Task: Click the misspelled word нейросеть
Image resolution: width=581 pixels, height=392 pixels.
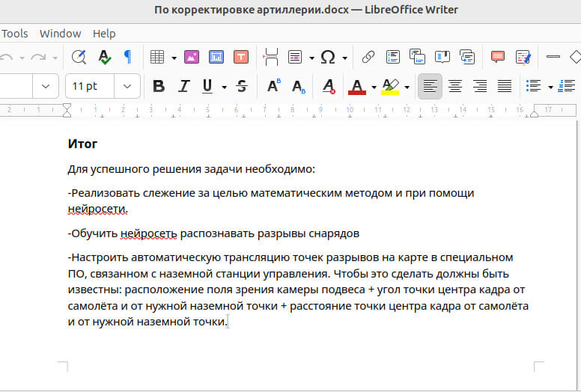Action: pyautogui.click(x=148, y=234)
